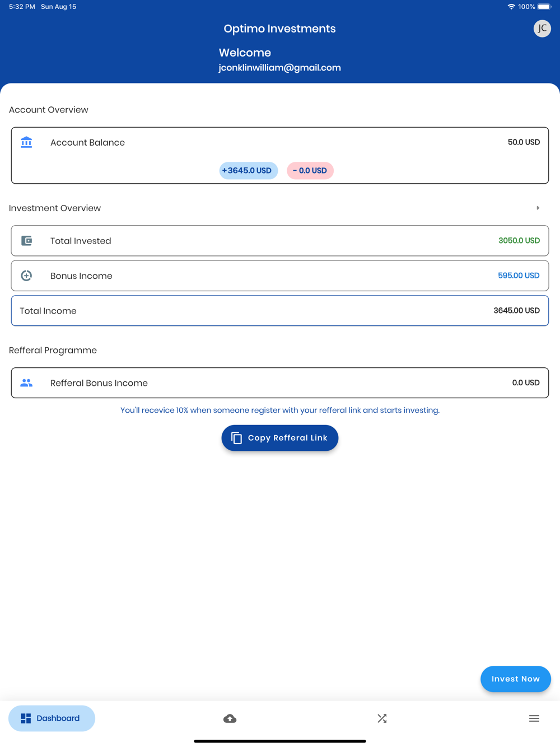
Task: Open the JC profile avatar
Action: pos(542,29)
